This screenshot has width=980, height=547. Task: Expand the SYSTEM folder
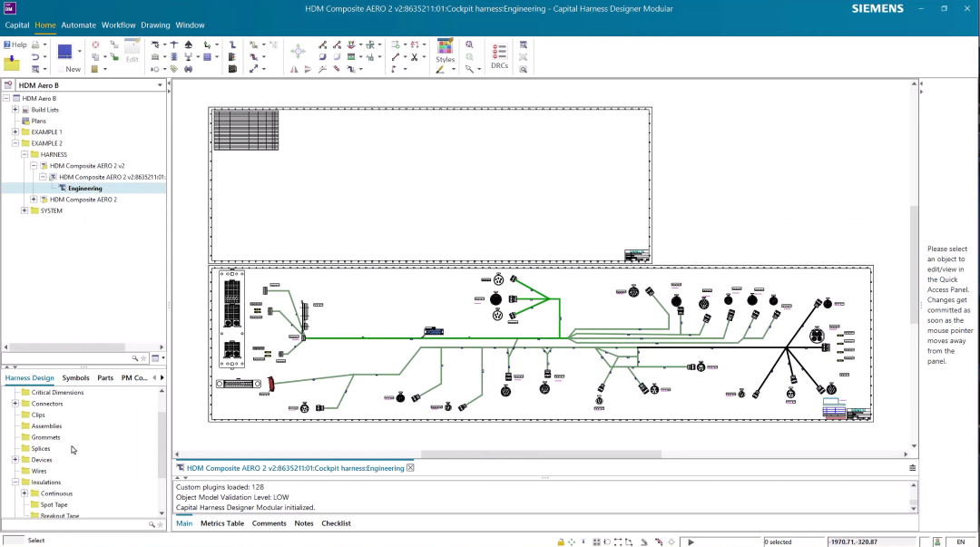[25, 210]
